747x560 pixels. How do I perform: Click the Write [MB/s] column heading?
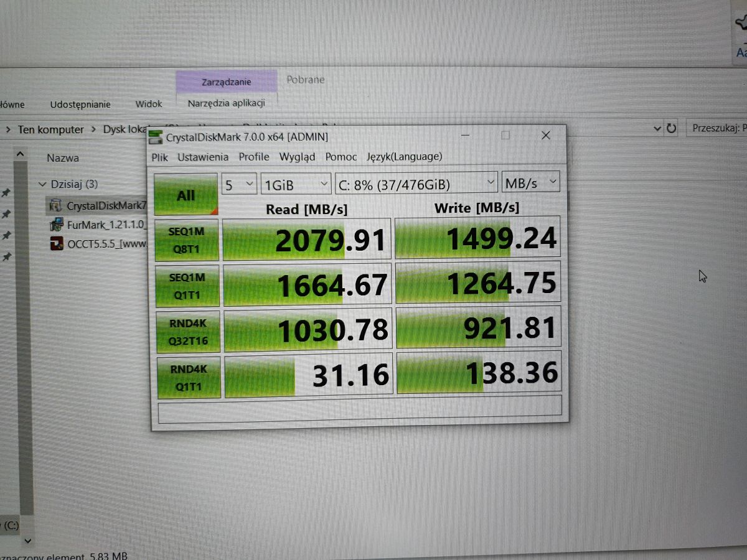click(477, 207)
